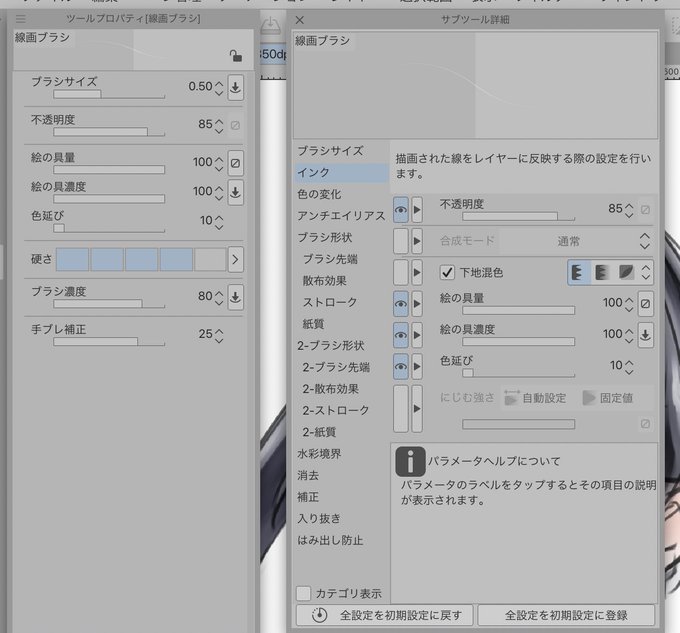
Task: Expand the triangle next to 絵の具量 row
Action: tap(417, 303)
